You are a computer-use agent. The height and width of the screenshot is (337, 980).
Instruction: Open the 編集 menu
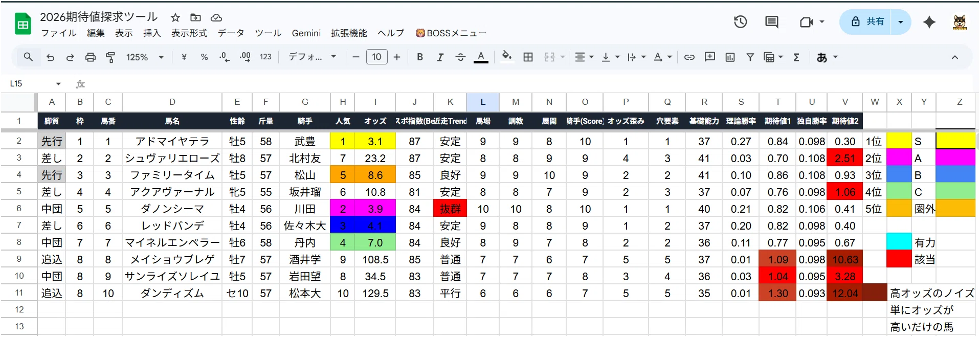pos(96,33)
